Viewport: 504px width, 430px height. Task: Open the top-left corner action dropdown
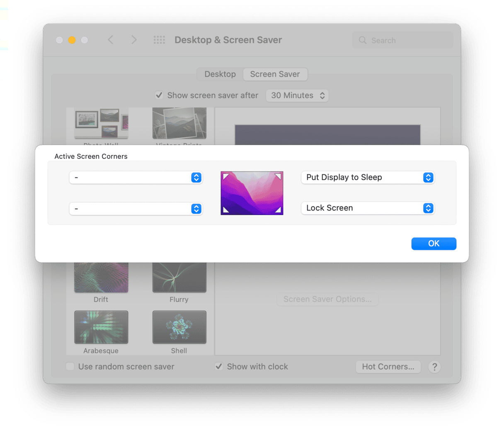point(136,177)
